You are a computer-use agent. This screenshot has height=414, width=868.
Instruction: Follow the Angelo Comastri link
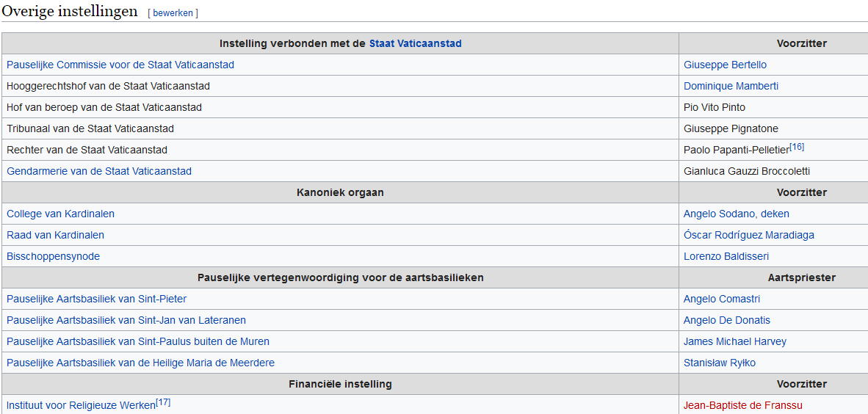click(722, 299)
